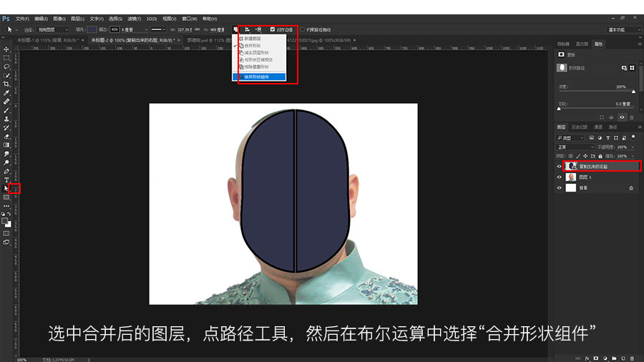This screenshot has width=644, height=362.
Task: Toggle the 对齐边缘 checkbox
Action: pyautogui.click(x=273, y=29)
